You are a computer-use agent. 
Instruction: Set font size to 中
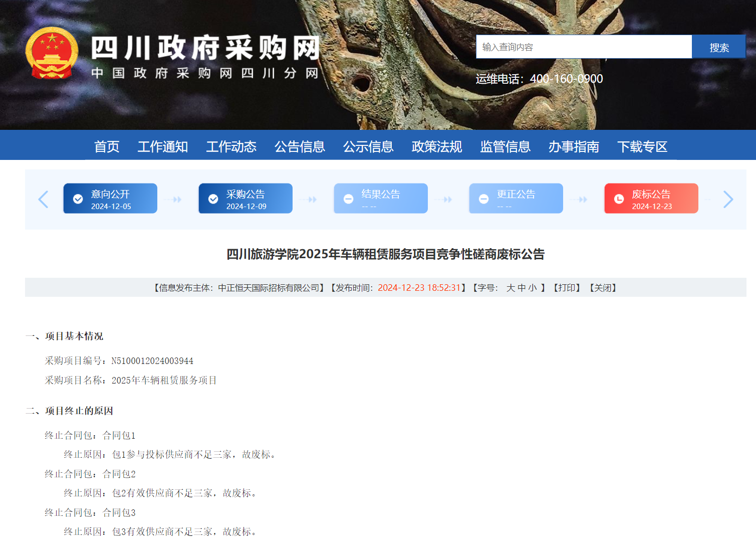(522, 288)
